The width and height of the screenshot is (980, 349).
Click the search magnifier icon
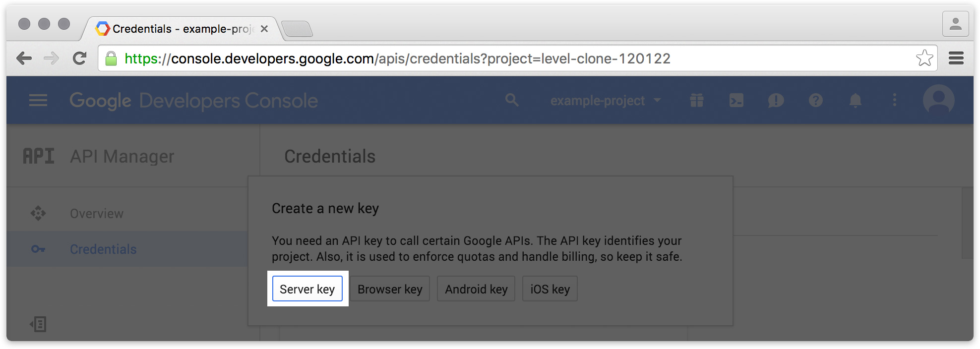pos(512,101)
